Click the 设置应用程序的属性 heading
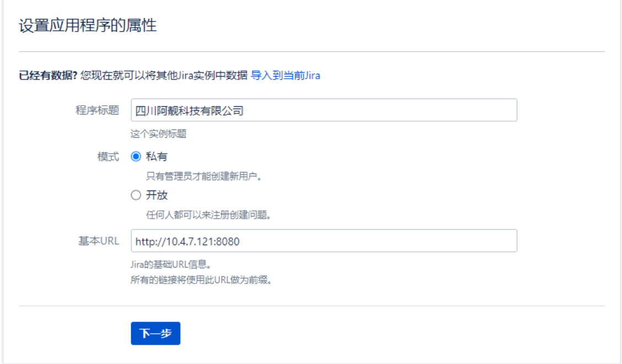The width and height of the screenshot is (622, 364). (x=88, y=25)
